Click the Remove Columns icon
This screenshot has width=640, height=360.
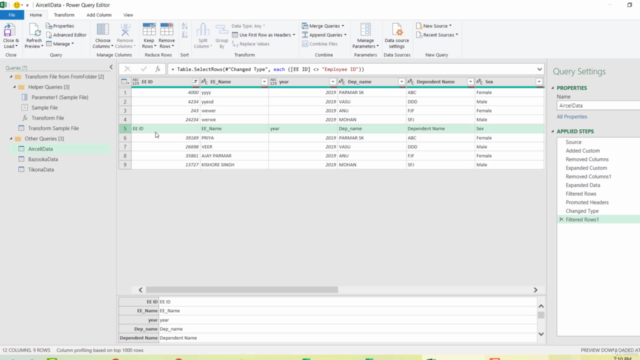point(125,30)
